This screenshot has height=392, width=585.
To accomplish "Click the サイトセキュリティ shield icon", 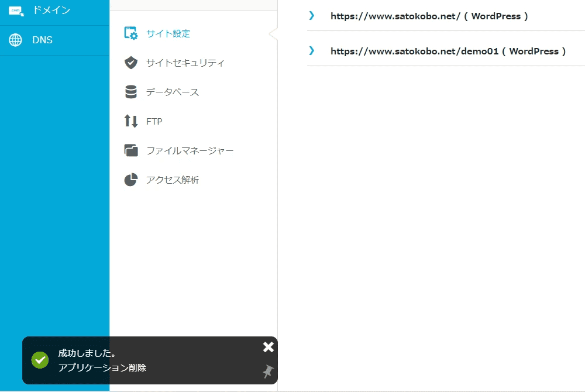I will pyautogui.click(x=131, y=63).
